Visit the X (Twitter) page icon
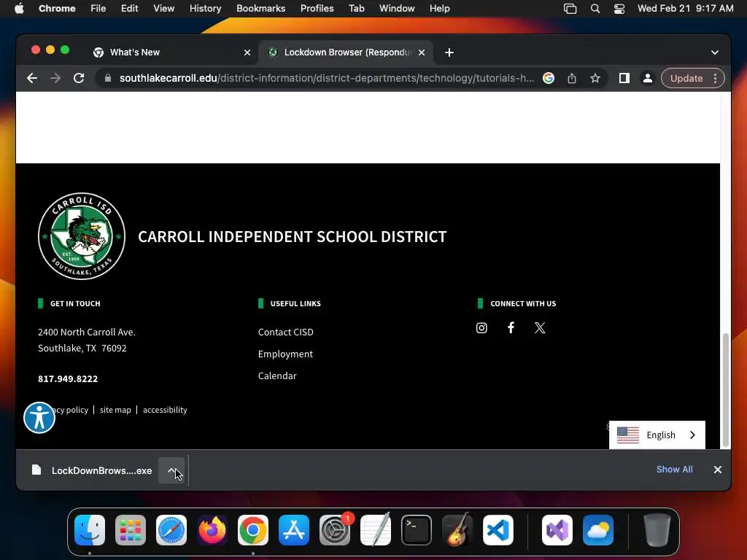Image resolution: width=747 pixels, height=560 pixels. 540,327
